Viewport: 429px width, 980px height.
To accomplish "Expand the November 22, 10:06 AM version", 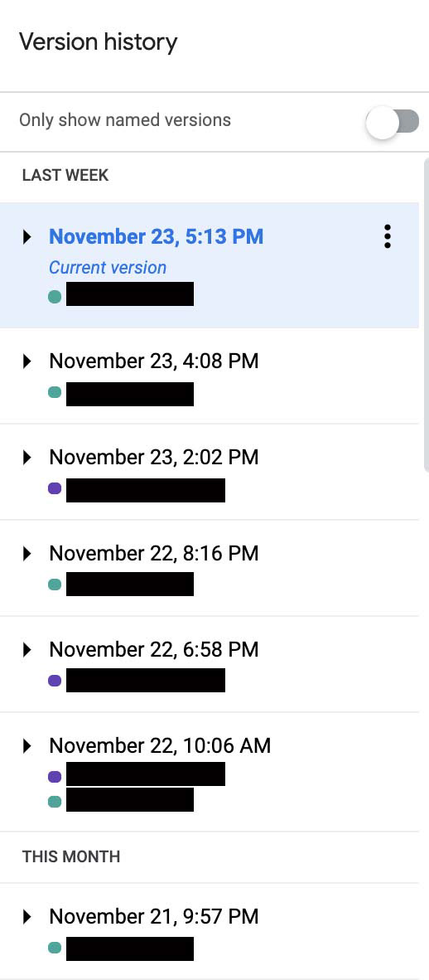I will [x=27, y=745].
